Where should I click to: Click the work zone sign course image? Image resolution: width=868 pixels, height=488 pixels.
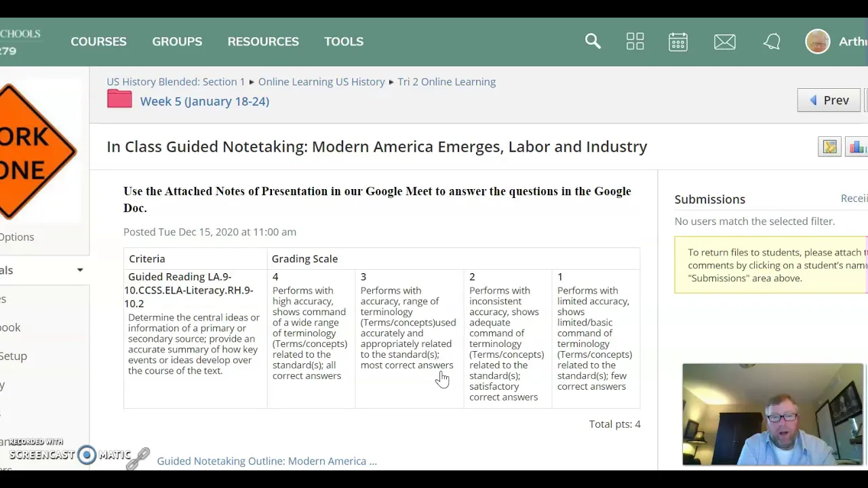[x=39, y=152]
